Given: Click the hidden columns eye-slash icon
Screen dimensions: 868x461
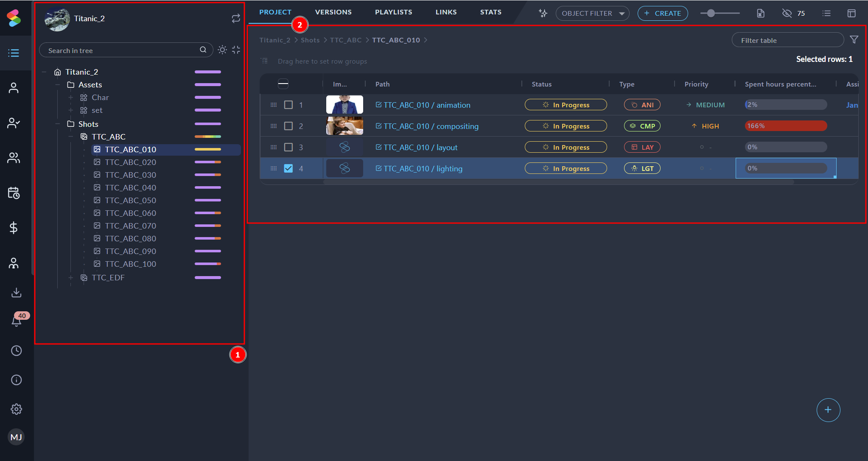Looking at the screenshot, I should point(787,13).
